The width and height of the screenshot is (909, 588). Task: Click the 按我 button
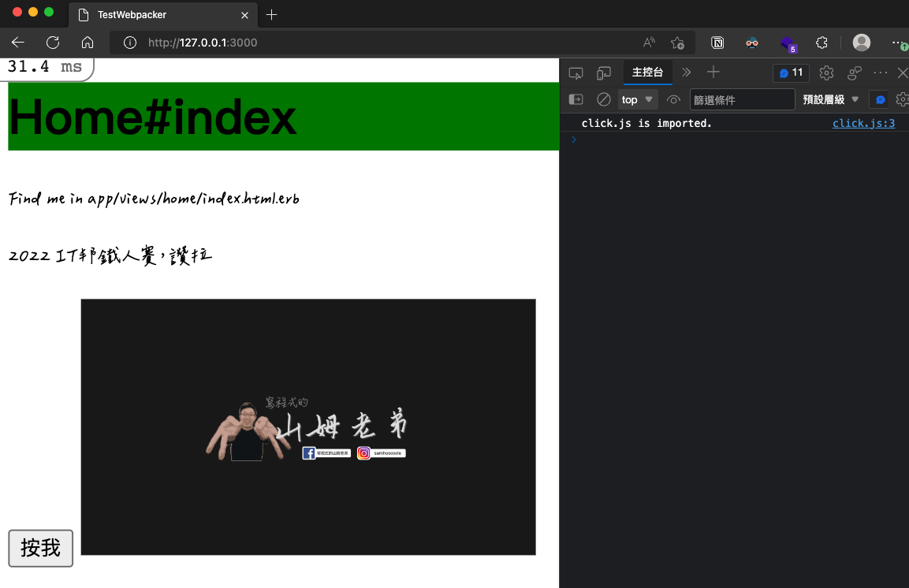[40, 548]
